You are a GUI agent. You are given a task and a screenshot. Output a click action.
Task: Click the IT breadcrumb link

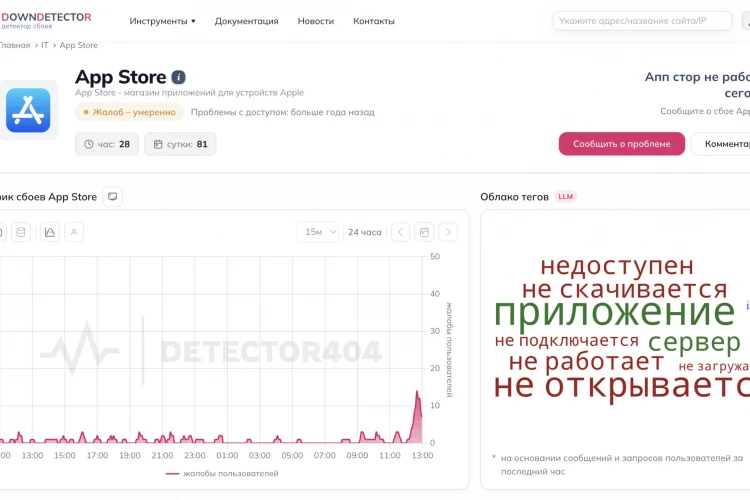click(44, 45)
